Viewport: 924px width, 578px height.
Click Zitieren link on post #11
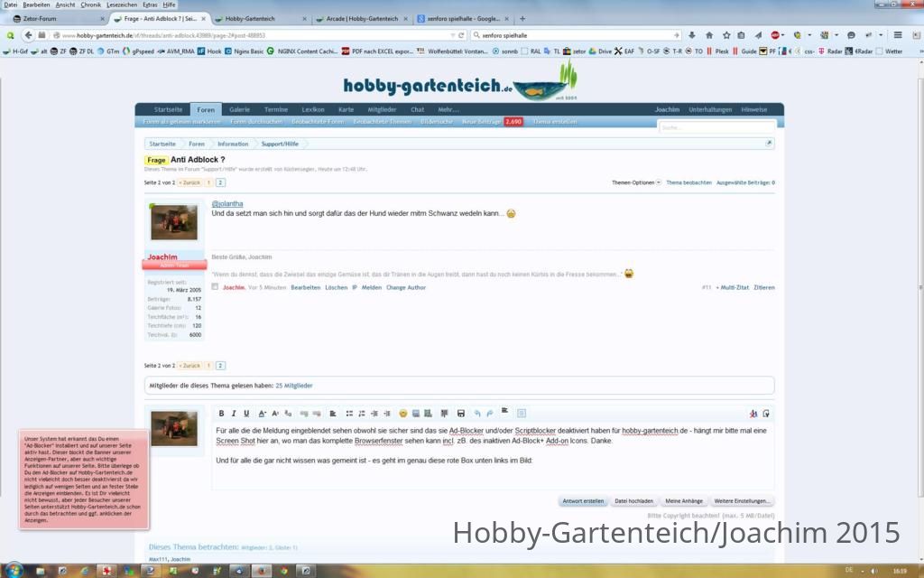[x=764, y=288]
